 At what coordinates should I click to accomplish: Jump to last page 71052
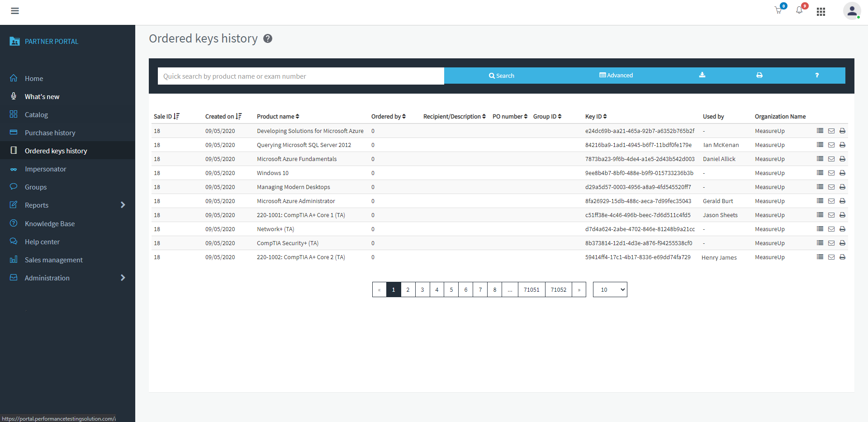[x=559, y=289]
